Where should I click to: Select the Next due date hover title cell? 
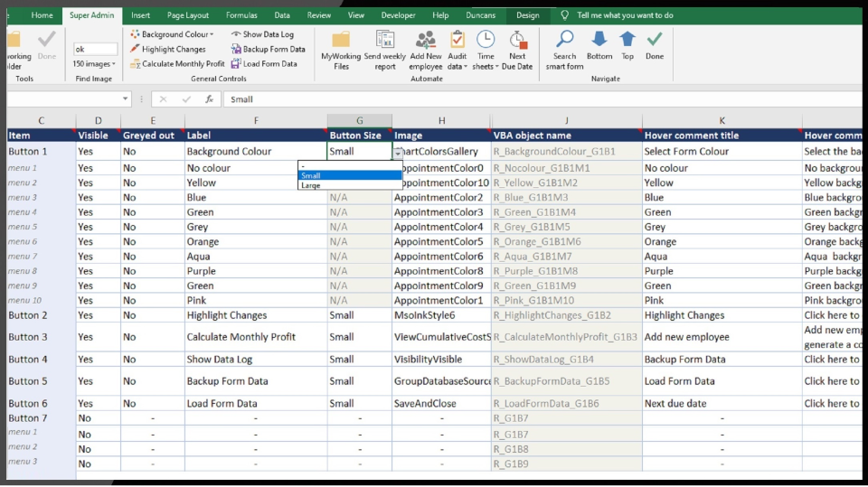click(x=722, y=404)
